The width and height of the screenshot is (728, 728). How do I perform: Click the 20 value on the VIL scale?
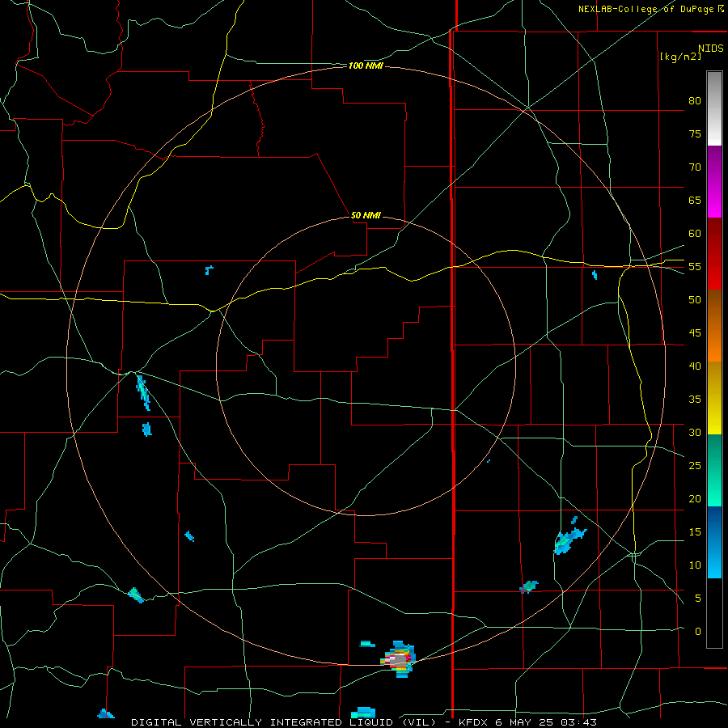[x=695, y=498]
